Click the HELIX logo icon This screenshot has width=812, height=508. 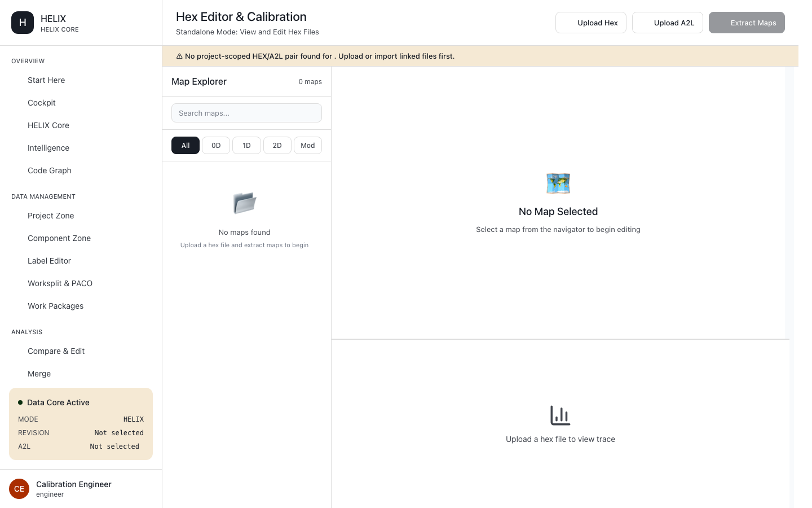pyautogui.click(x=23, y=23)
